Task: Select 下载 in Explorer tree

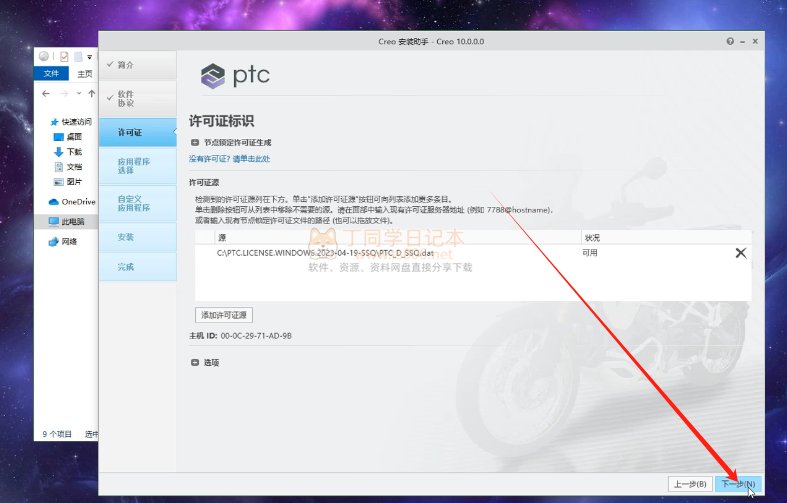Action: point(68,152)
